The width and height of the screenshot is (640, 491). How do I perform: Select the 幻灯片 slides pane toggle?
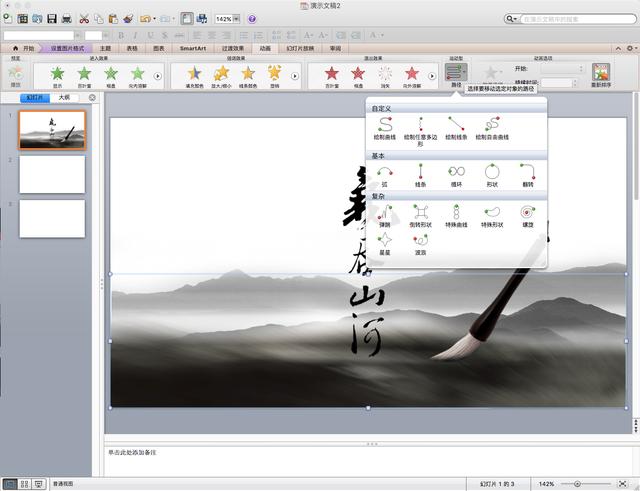35,98
